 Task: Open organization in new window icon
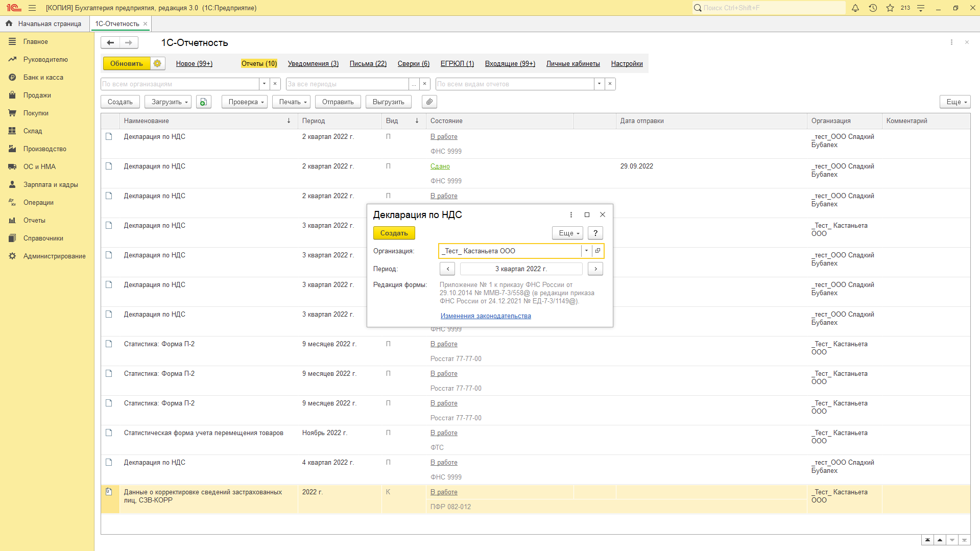coord(597,251)
